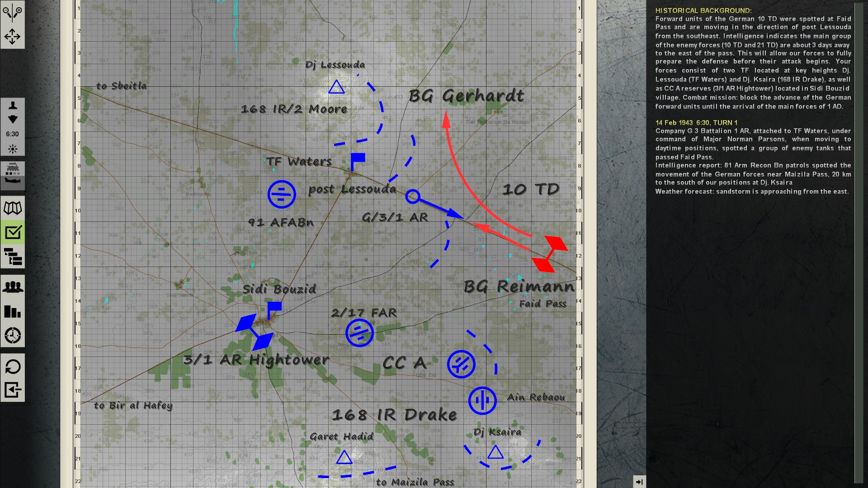Screen dimensions: 868x488
Task: Expand the downward triangle under commander icon
Action: coord(13,119)
